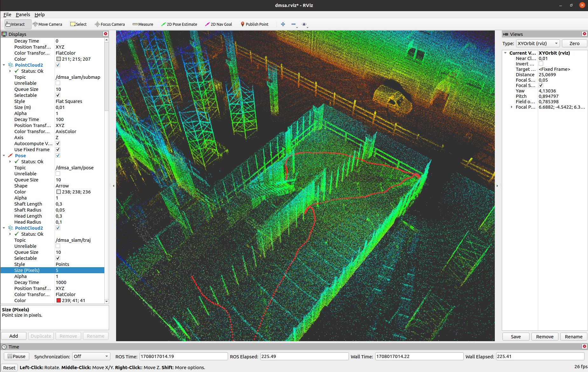Open color swatch 211; 215; 207
Viewport: 588px width, 372px height.
pos(59,59)
